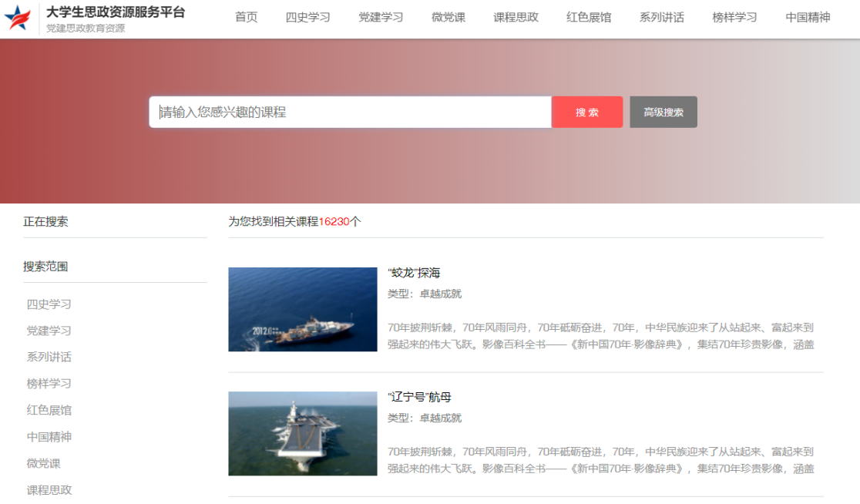Choose 微党课 in the sidebar filter list
Viewport: 860px width, 504px height.
pyautogui.click(x=44, y=463)
